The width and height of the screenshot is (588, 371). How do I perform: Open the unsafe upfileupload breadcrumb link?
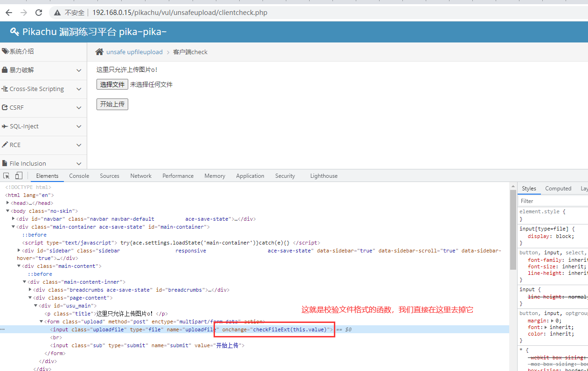134,52
